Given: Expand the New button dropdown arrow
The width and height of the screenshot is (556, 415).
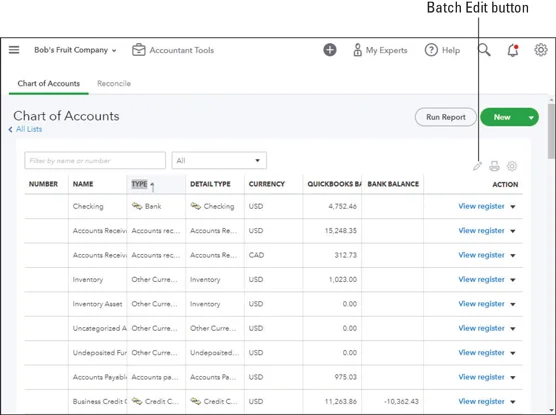Looking at the screenshot, I should pyautogui.click(x=531, y=117).
